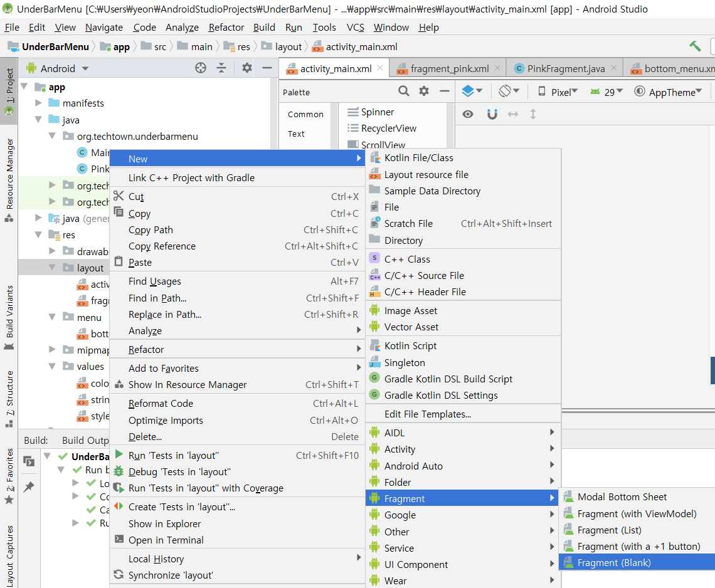Select Modal Bottom Sheet option
715x588 pixels.
(x=637, y=497)
